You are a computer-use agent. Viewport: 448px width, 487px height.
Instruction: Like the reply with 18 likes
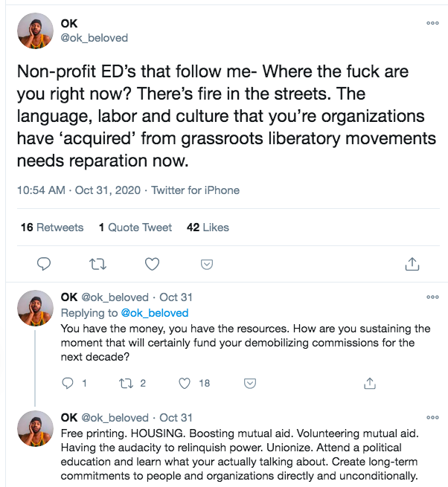point(185,383)
